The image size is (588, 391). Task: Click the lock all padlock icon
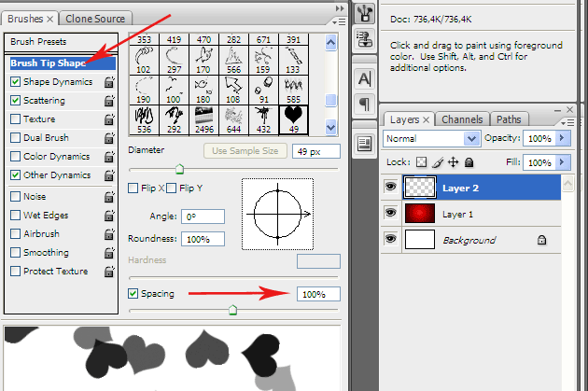point(469,162)
